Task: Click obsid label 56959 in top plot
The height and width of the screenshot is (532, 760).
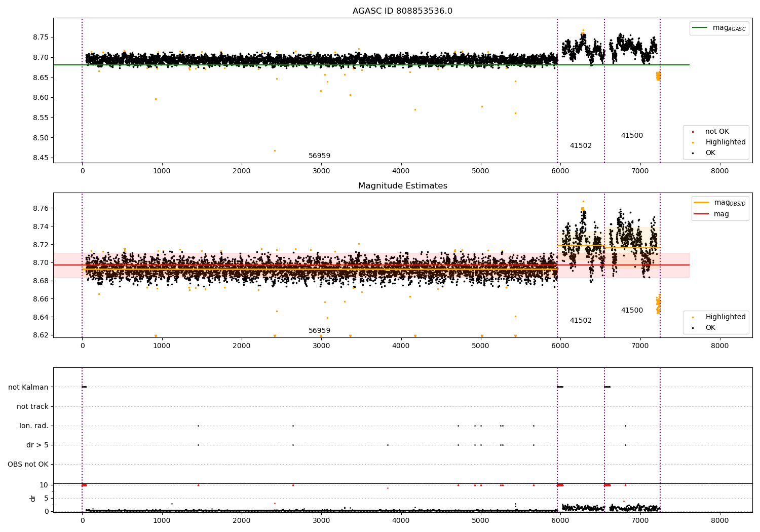Action: [x=320, y=156]
